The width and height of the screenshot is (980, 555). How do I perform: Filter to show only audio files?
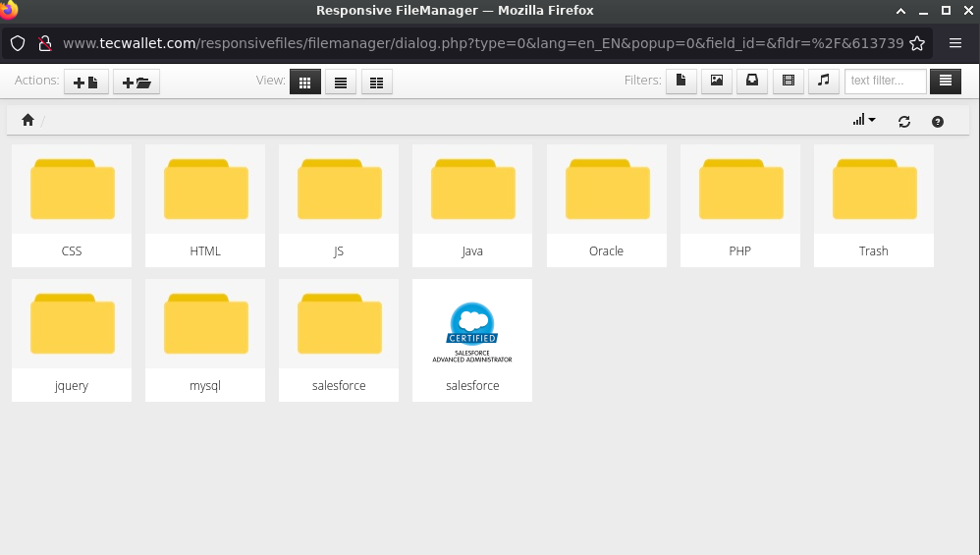(823, 82)
